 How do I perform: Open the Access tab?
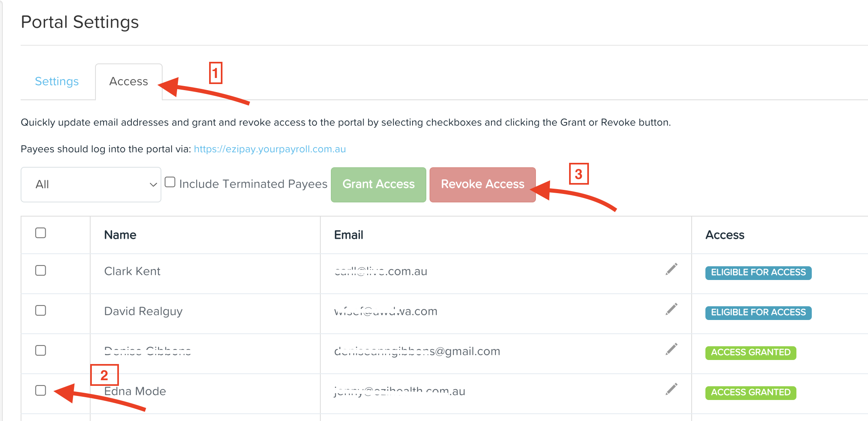[129, 81]
